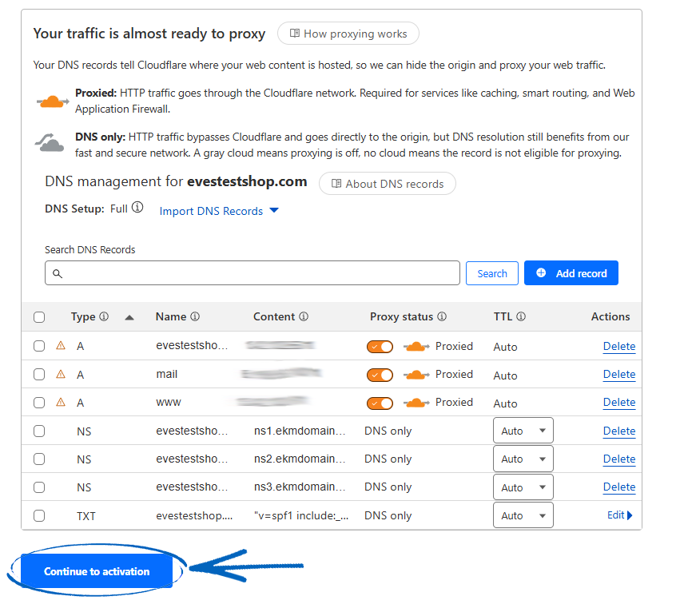
Task: Click orange cloud icon on evestestsho A row
Action: [x=416, y=347]
